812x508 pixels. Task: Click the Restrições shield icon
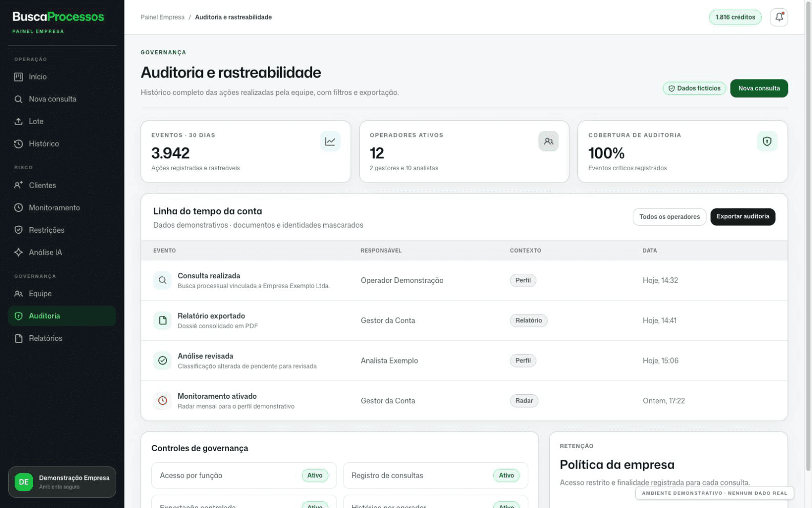(x=18, y=230)
